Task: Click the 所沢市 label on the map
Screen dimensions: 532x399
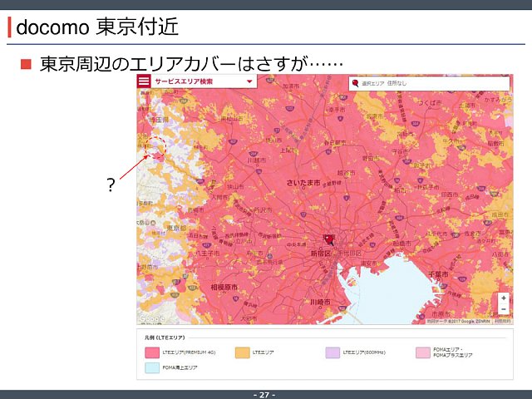Action: click(x=263, y=210)
